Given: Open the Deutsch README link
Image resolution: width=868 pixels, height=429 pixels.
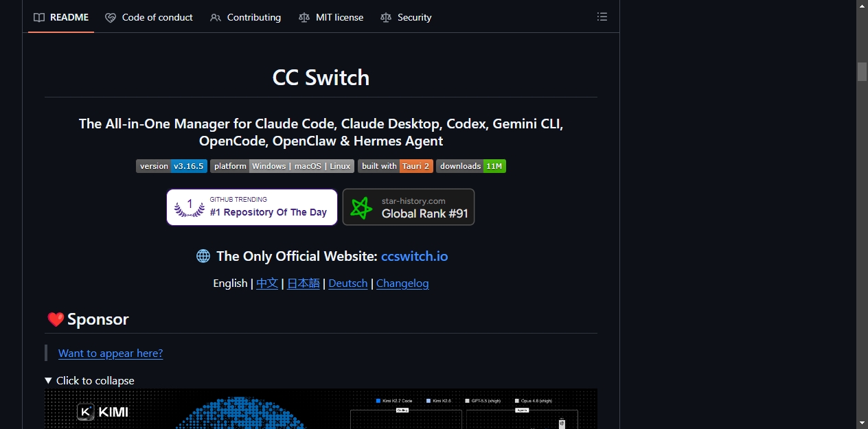Looking at the screenshot, I should coord(348,283).
